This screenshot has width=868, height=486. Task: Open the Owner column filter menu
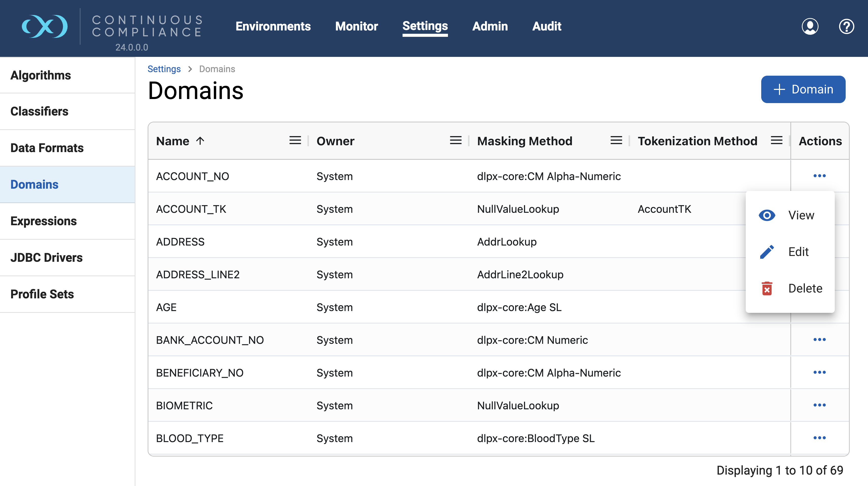[x=455, y=140]
